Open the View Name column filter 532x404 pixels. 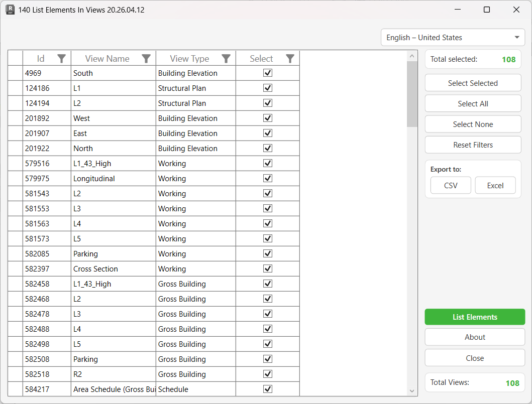pyautogui.click(x=146, y=58)
